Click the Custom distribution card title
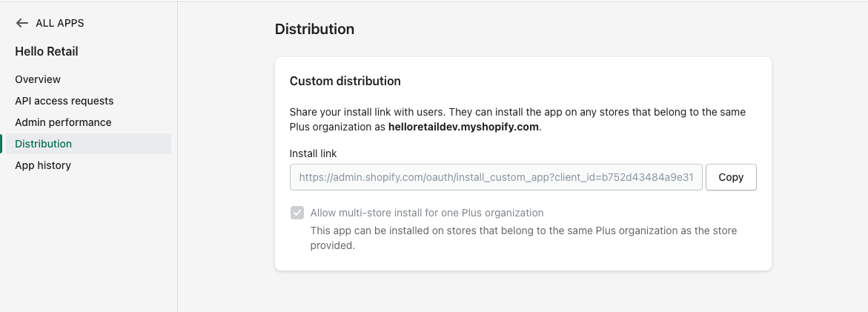 pyautogui.click(x=345, y=81)
